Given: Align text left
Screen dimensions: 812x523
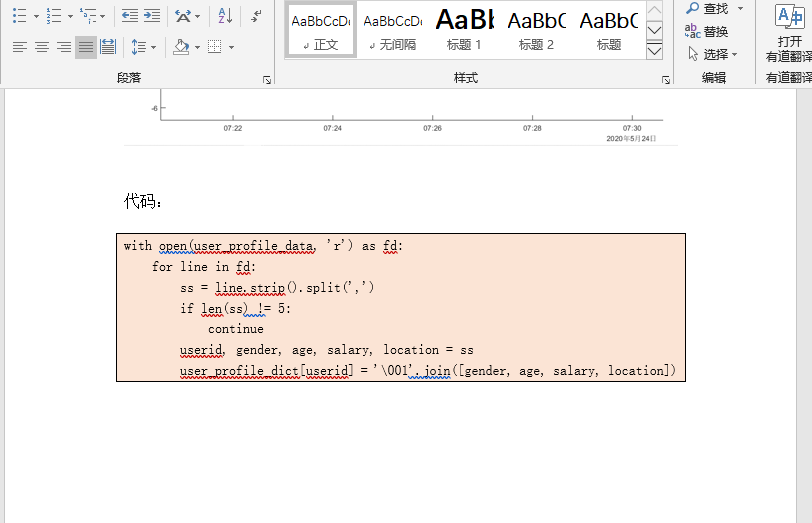Looking at the screenshot, I should click(20, 47).
